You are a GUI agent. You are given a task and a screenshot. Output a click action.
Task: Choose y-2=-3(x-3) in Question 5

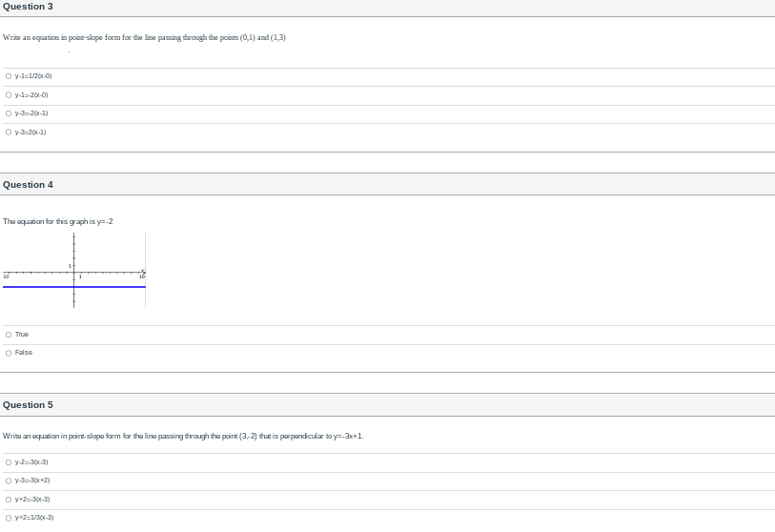(9, 462)
